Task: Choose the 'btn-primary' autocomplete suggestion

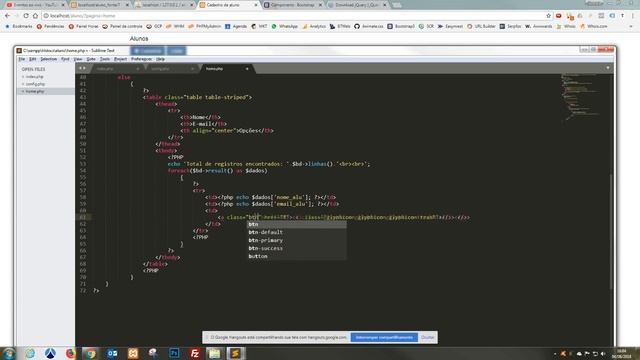Action: [x=297, y=240]
